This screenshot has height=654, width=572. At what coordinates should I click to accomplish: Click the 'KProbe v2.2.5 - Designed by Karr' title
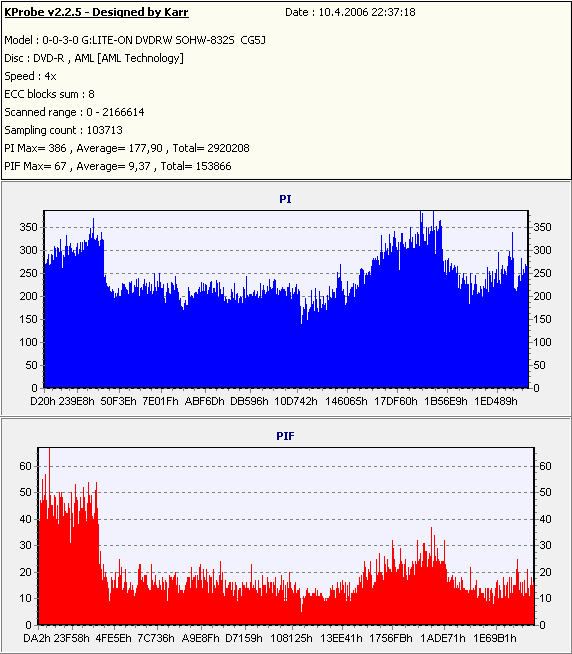[96, 12]
